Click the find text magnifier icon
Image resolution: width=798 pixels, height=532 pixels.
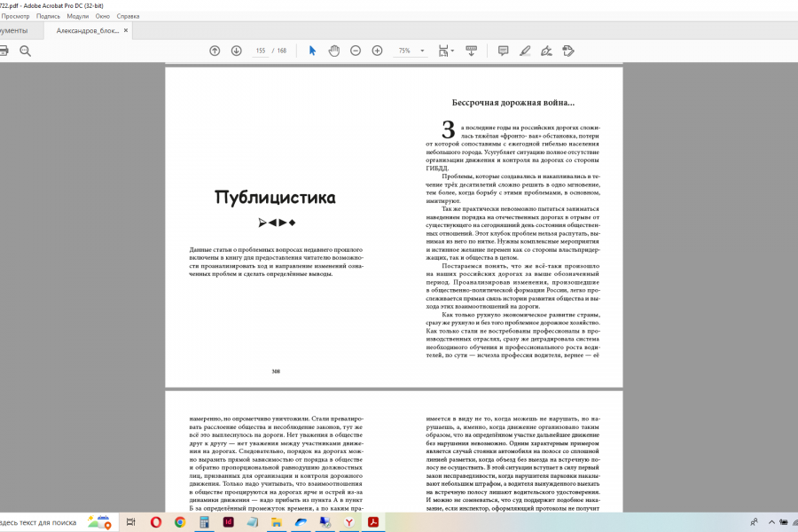pyautogui.click(x=25, y=51)
